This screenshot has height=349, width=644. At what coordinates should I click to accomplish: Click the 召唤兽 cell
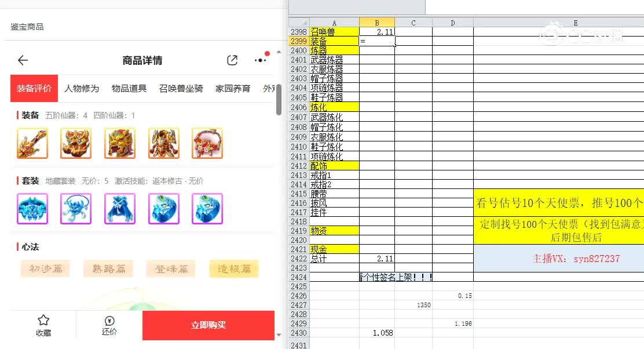pyautogui.click(x=334, y=32)
